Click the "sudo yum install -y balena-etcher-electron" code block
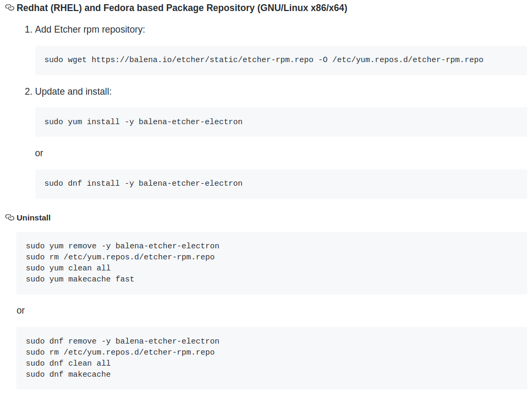This screenshot has width=532, height=393. 143,122
